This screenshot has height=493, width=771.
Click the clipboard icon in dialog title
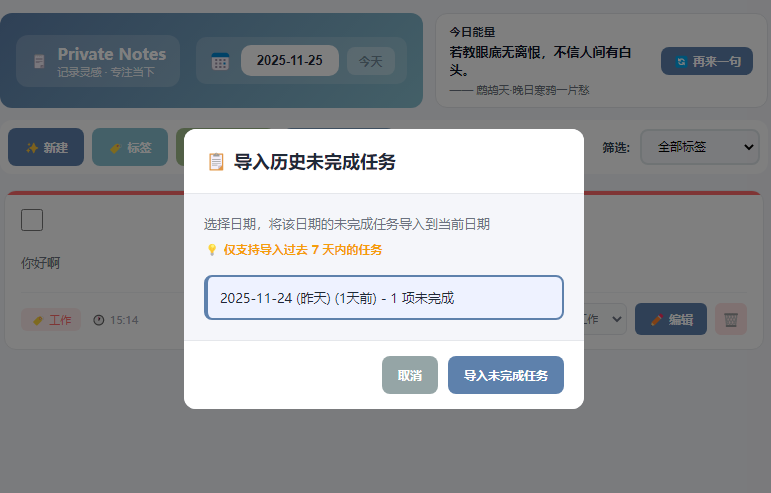coord(216,162)
